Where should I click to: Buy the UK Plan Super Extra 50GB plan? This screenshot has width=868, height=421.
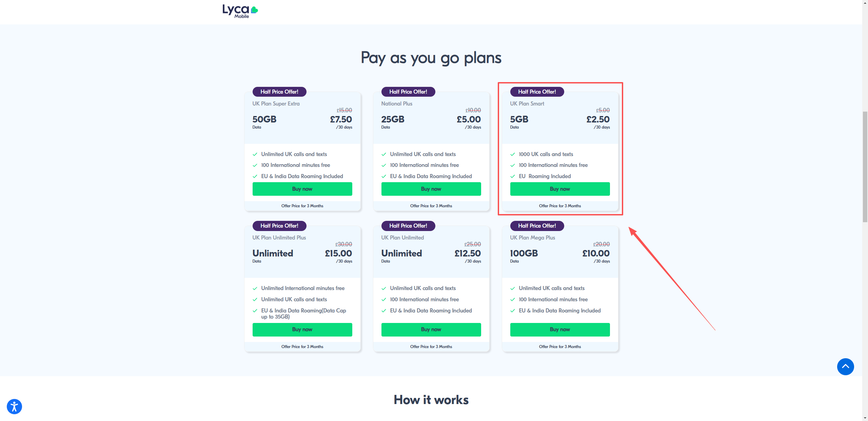click(302, 189)
